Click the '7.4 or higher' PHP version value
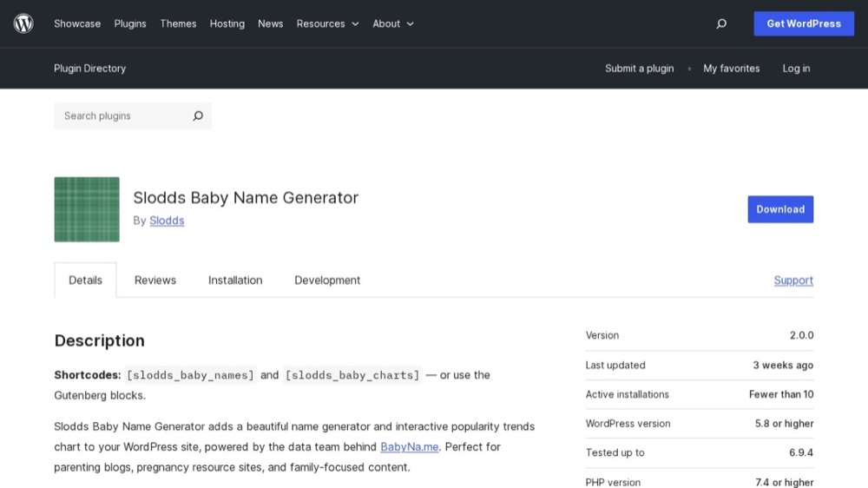The width and height of the screenshot is (868, 488). (x=785, y=483)
